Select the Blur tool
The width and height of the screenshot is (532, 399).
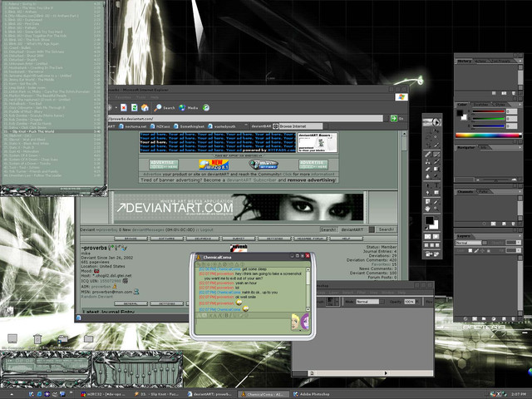tap(428, 175)
